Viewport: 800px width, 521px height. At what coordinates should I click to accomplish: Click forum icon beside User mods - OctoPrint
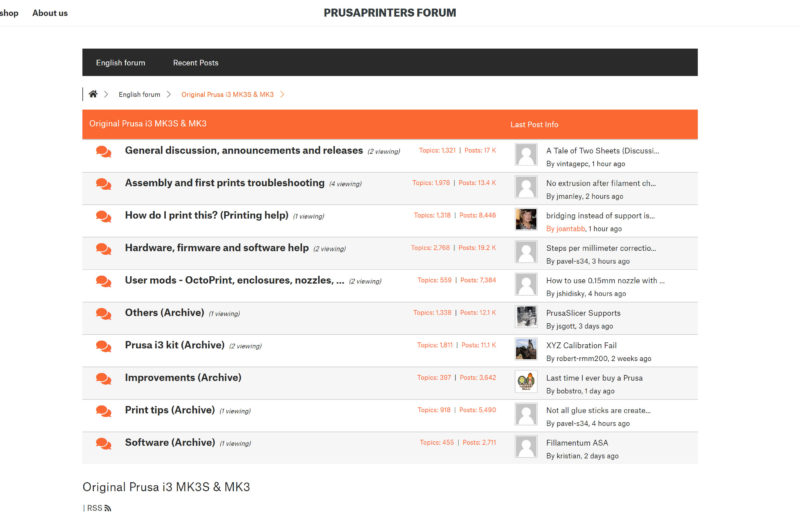pyautogui.click(x=104, y=281)
